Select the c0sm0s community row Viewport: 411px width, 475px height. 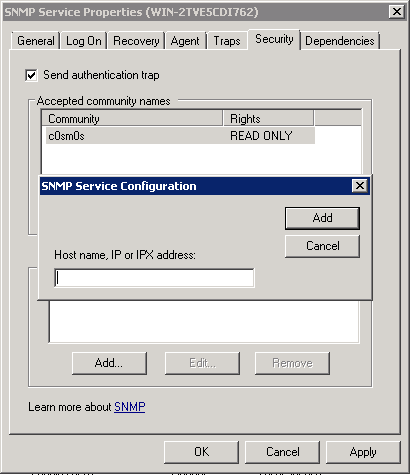180,136
